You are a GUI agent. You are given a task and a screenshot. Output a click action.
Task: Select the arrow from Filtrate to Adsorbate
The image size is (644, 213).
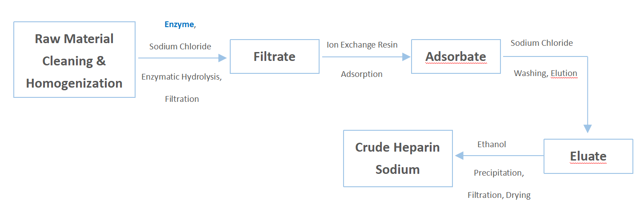click(x=365, y=57)
